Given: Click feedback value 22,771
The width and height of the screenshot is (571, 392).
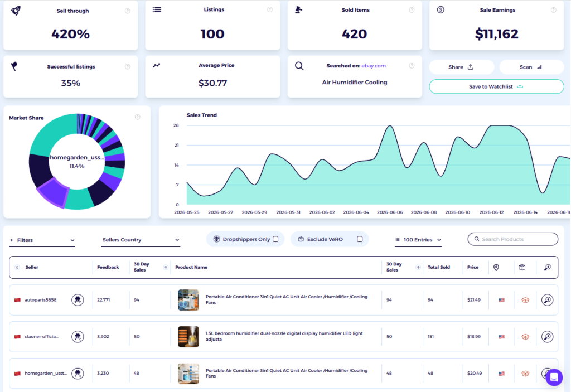Looking at the screenshot, I should click(103, 300).
